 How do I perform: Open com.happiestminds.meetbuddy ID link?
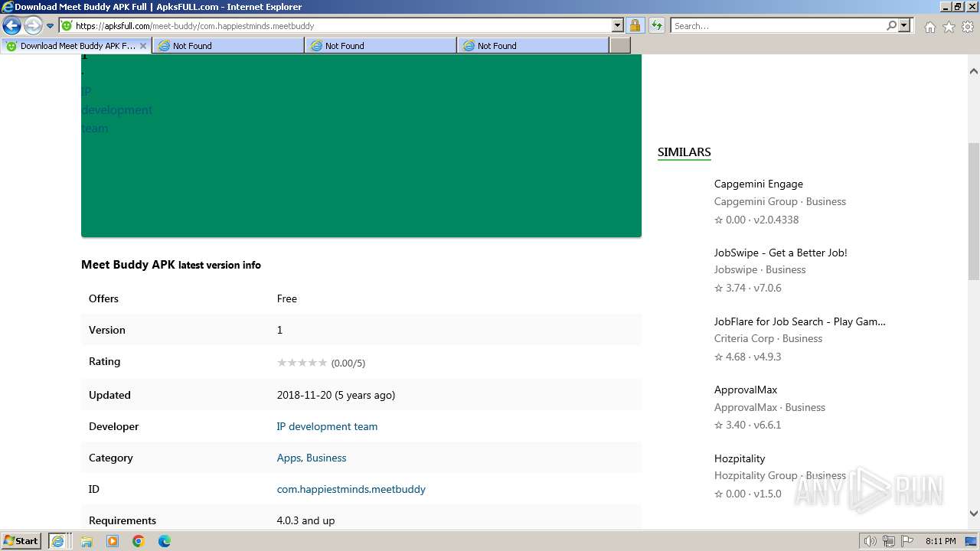click(351, 489)
